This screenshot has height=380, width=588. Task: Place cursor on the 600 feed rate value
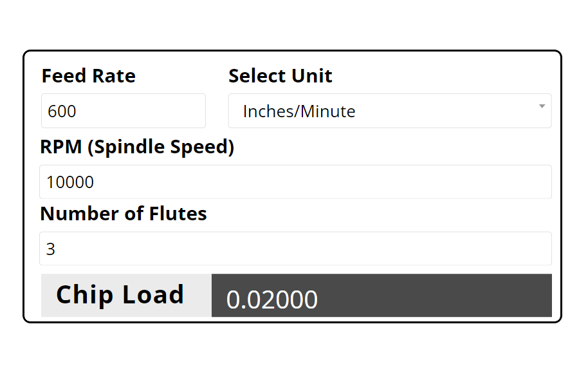pyautogui.click(x=62, y=111)
